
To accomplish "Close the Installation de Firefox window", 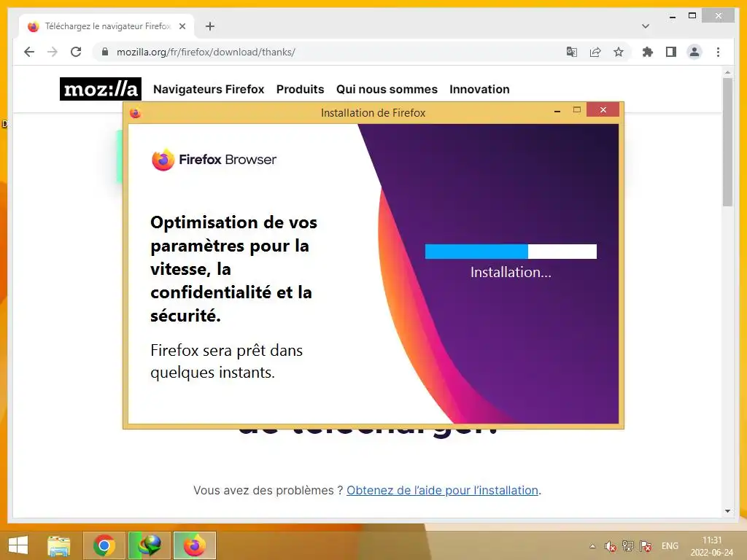I will click(x=603, y=110).
